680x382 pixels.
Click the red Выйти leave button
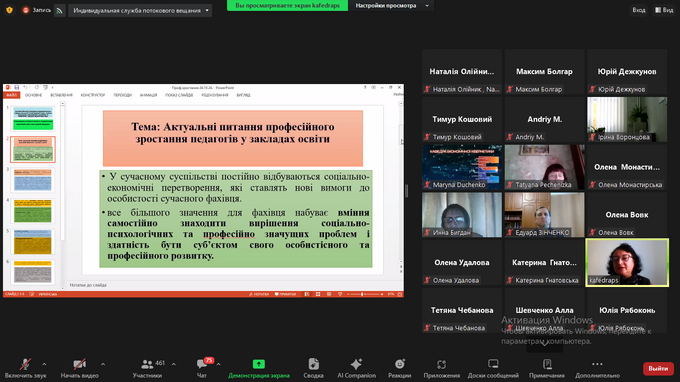(x=658, y=368)
